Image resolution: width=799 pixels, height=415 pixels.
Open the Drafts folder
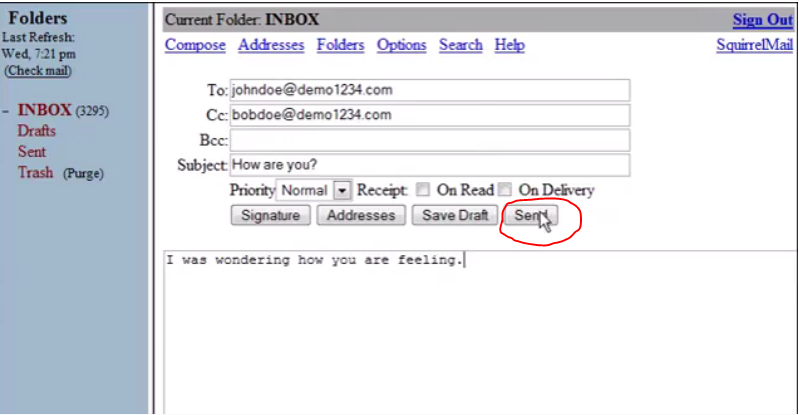coord(37,131)
